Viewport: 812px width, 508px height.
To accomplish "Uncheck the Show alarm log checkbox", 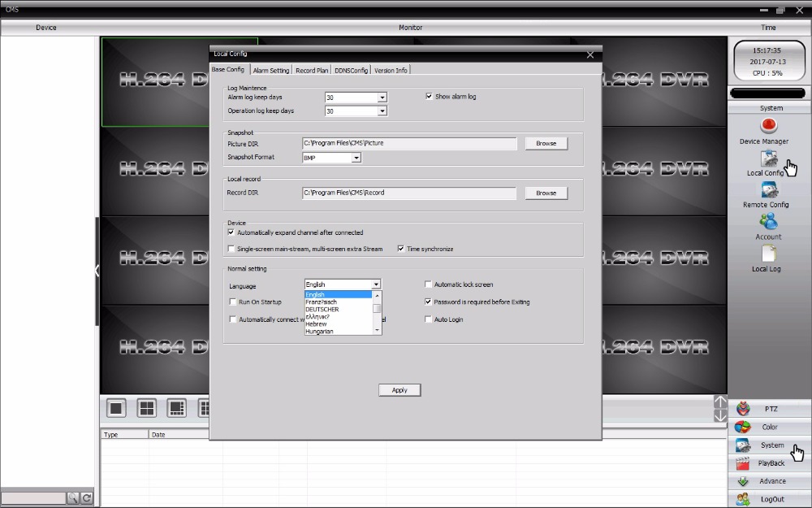I will 430,97.
